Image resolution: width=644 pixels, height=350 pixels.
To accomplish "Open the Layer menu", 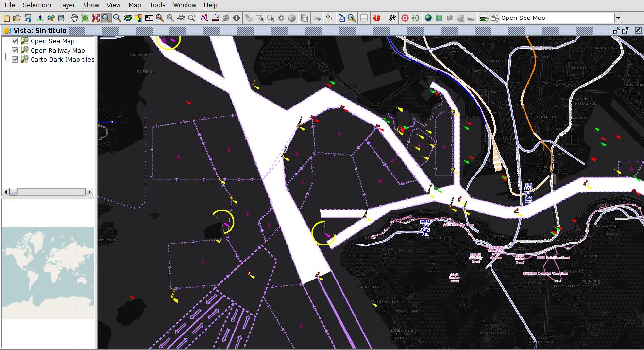I will pyautogui.click(x=67, y=5).
